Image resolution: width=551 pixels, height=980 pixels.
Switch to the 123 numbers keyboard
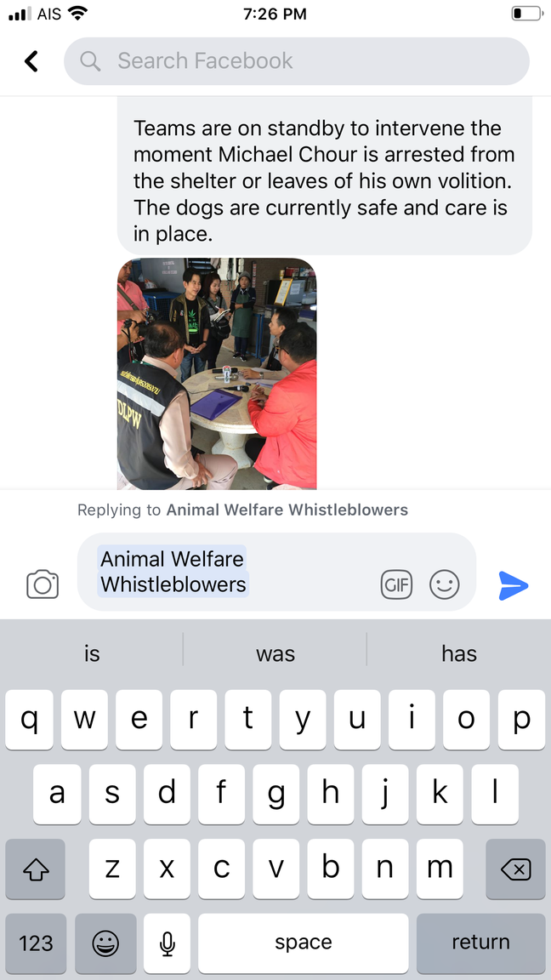click(x=36, y=943)
